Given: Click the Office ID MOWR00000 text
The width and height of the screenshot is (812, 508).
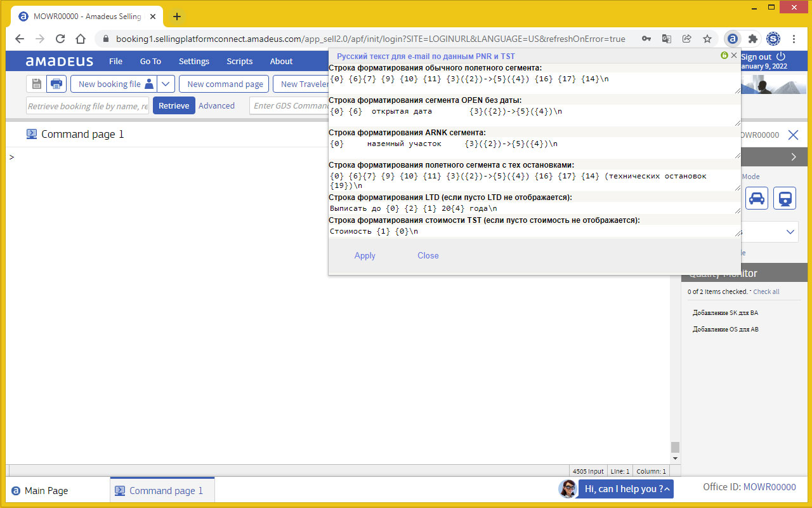Looking at the screenshot, I should tap(749, 487).
